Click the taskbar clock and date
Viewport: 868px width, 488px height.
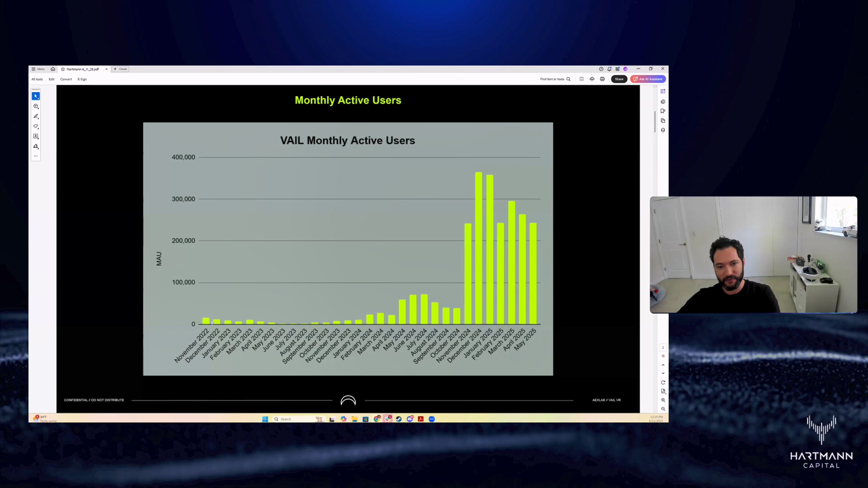click(656, 419)
